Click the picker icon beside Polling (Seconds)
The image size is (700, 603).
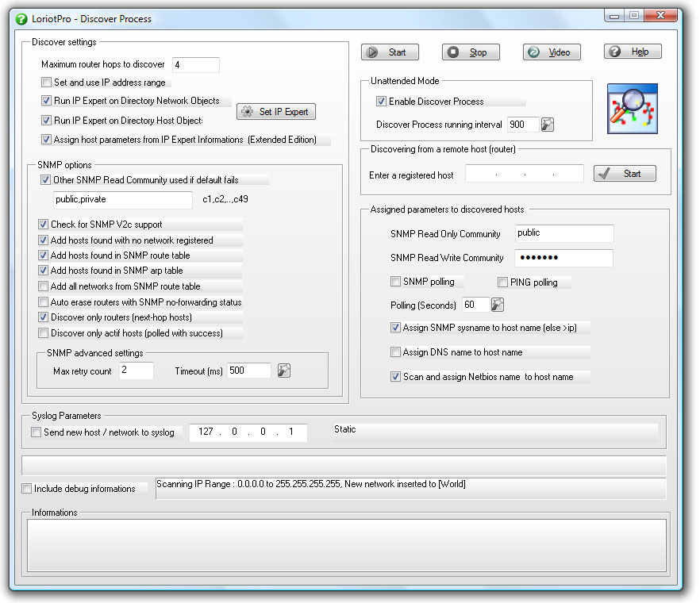tap(498, 305)
